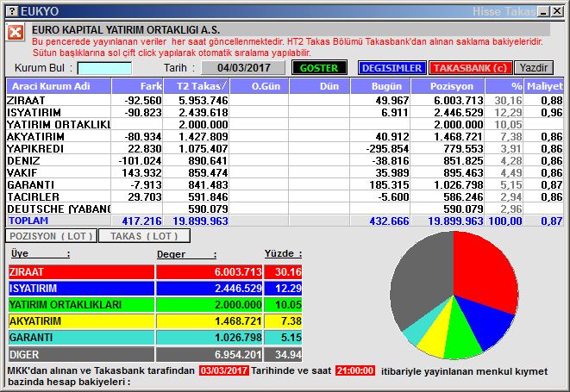Image resolution: width=570 pixels, height=392 pixels.
Task: Close the EUKYO window
Action: pyautogui.click(x=557, y=11)
